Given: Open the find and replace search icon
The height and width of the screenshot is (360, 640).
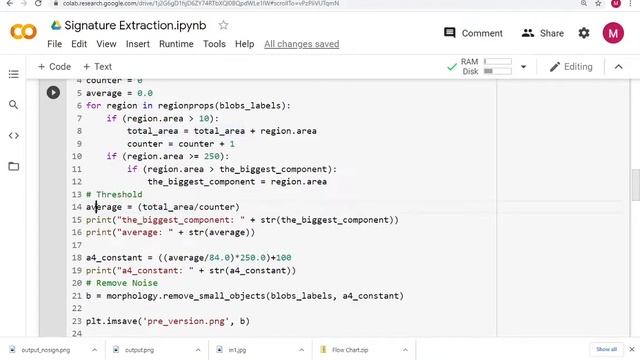Looking at the screenshot, I should pyautogui.click(x=13, y=105).
